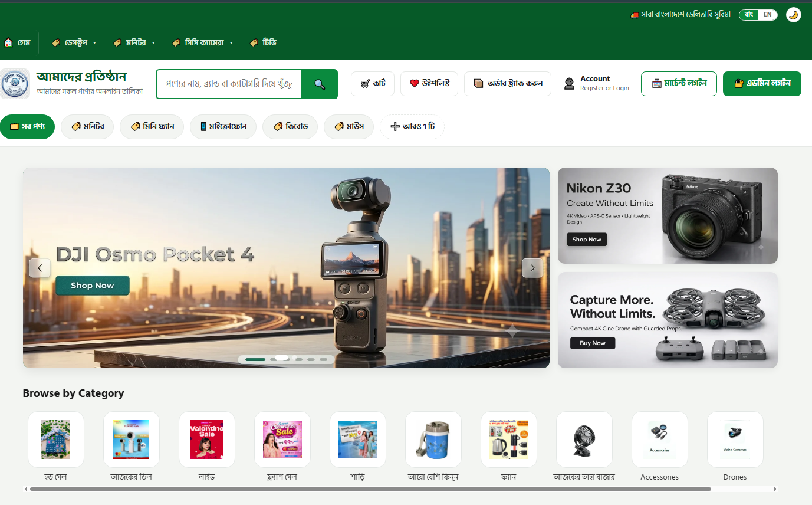Switch site language to বাং
This screenshot has height=505, width=812.
[749, 15]
